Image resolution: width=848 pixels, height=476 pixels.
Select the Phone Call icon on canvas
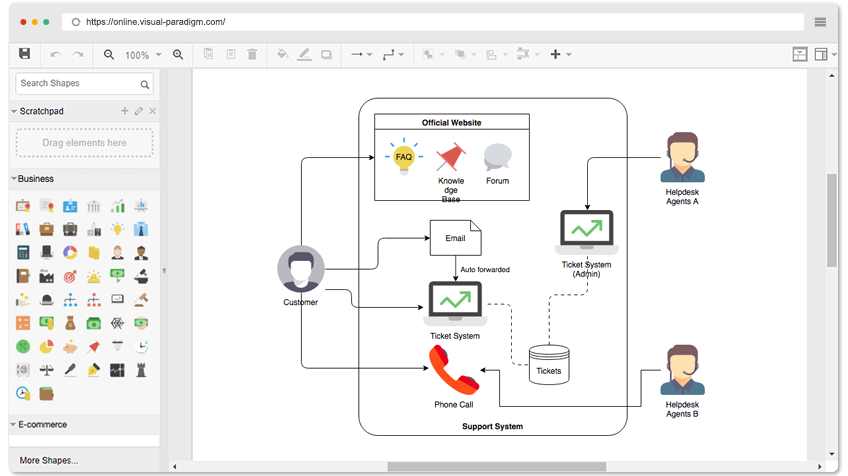pos(454,372)
